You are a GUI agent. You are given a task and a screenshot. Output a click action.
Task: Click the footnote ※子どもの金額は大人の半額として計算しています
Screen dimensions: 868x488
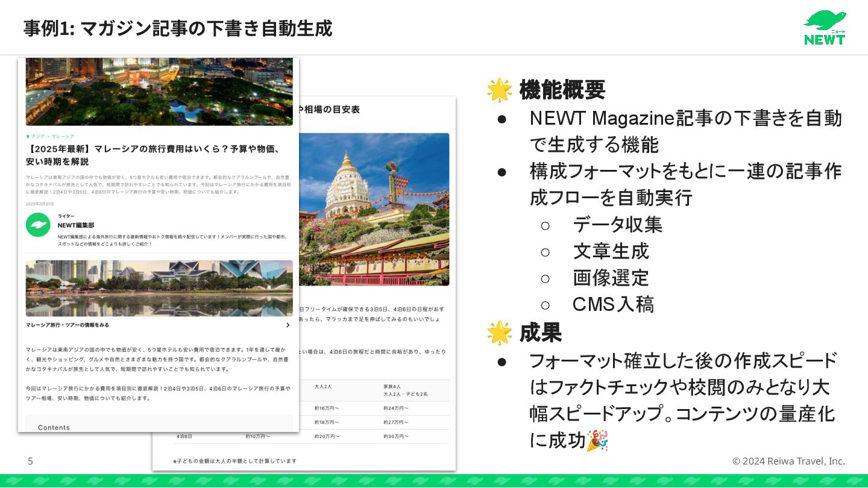pyautogui.click(x=234, y=461)
